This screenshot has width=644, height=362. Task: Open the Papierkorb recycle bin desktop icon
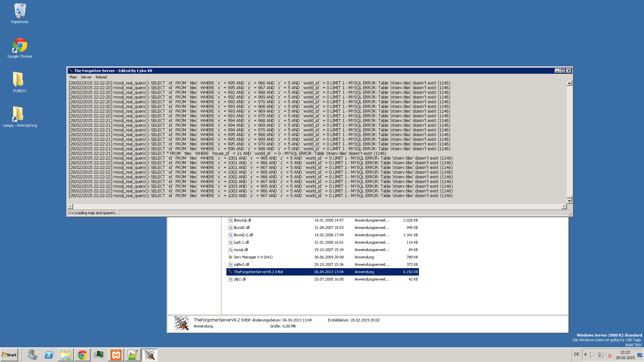coord(20,13)
